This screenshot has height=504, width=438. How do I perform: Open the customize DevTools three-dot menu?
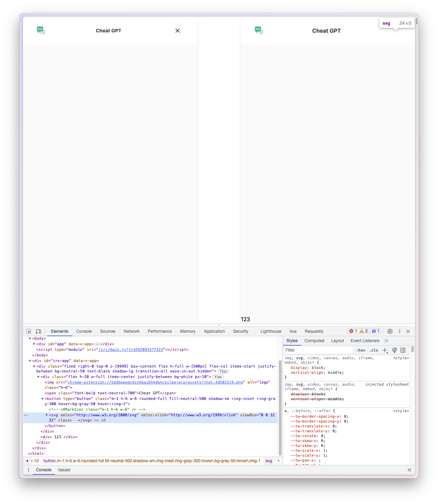[400, 331]
